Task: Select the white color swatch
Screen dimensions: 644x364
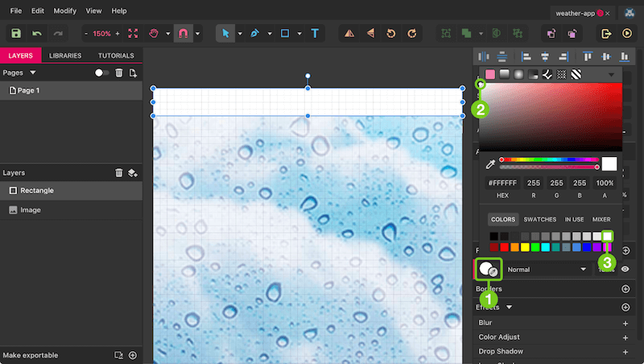Action: tap(607, 236)
